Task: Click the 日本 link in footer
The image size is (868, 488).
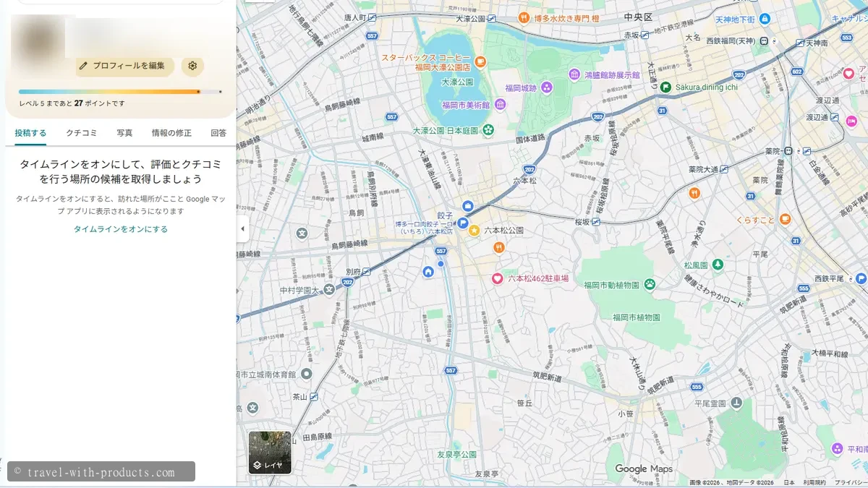Action: [789, 482]
